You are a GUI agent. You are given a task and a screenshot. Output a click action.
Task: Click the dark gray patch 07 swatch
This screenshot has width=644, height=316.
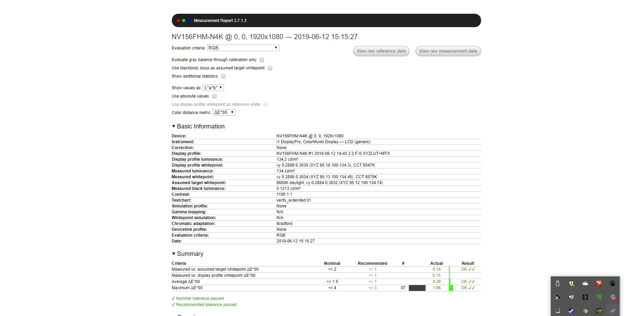417,288
